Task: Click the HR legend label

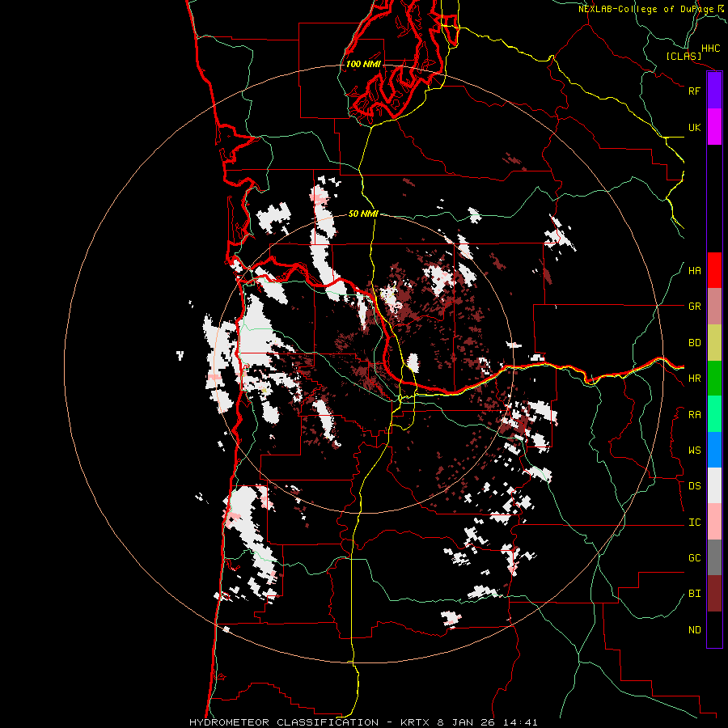Action: tap(695, 379)
